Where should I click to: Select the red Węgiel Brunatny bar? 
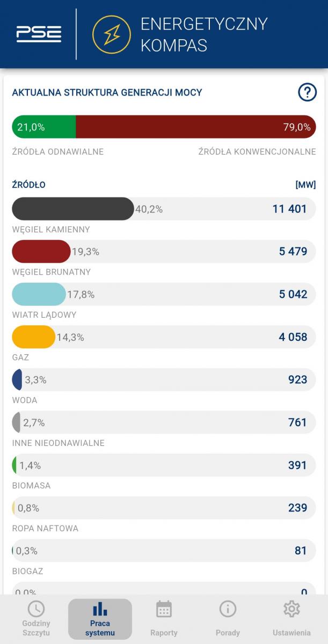coord(41,251)
